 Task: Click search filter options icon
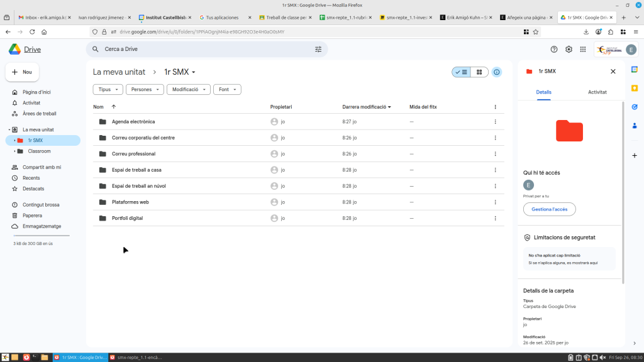tap(318, 49)
